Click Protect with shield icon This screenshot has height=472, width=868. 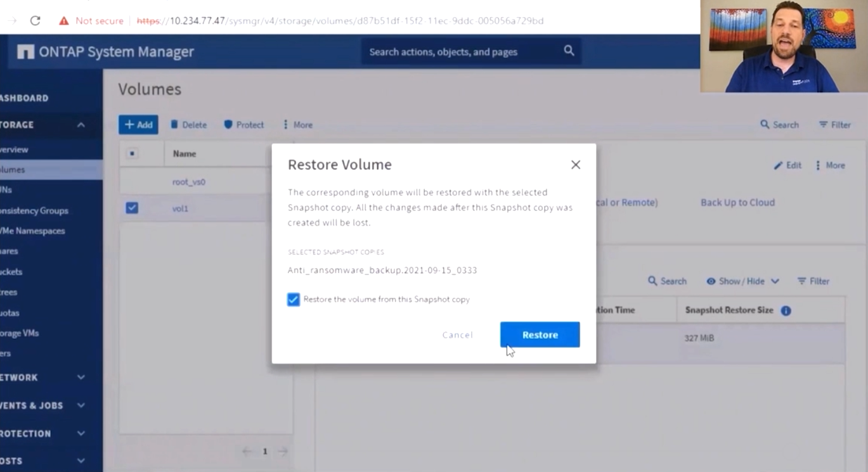point(244,125)
